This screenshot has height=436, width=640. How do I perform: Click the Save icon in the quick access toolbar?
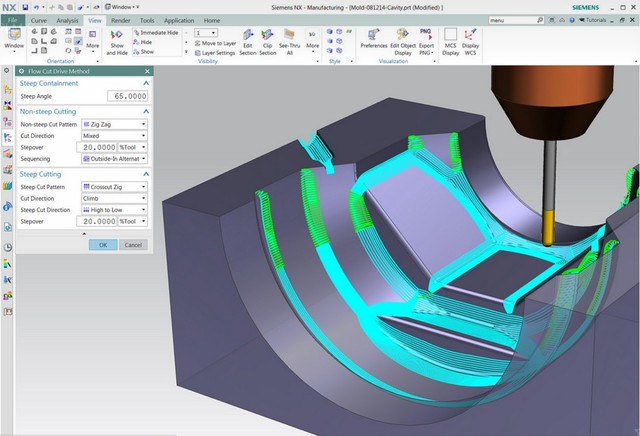[x=25, y=7]
